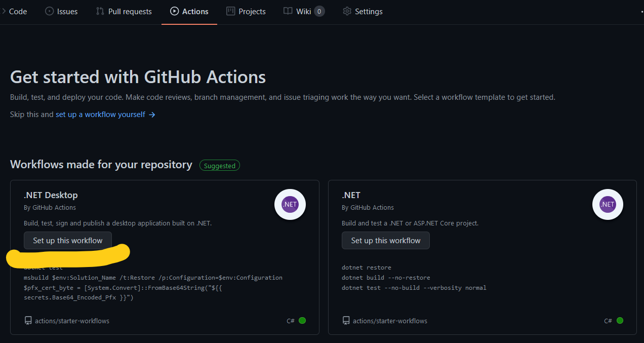This screenshot has width=644, height=343.
Task: Open the Code tab
Action: tap(14, 11)
